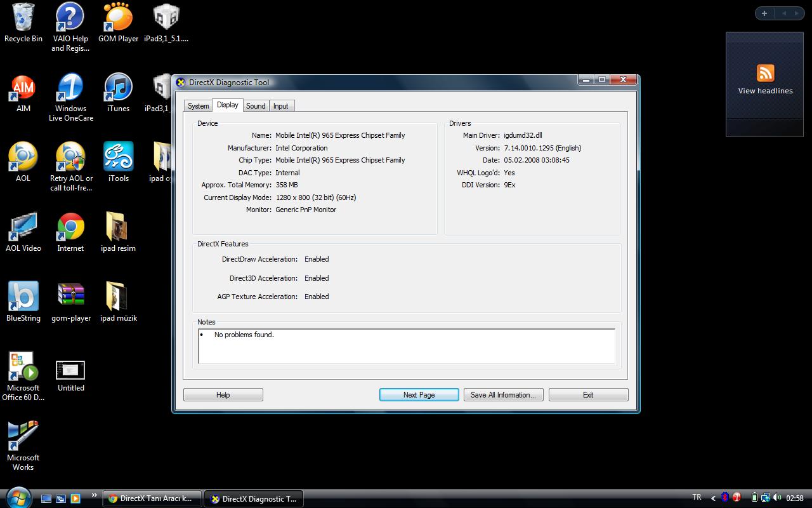Show hidden tray icons with the arrow
The height and width of the screenshot is (508, 812).
click(x=713, y=498)
